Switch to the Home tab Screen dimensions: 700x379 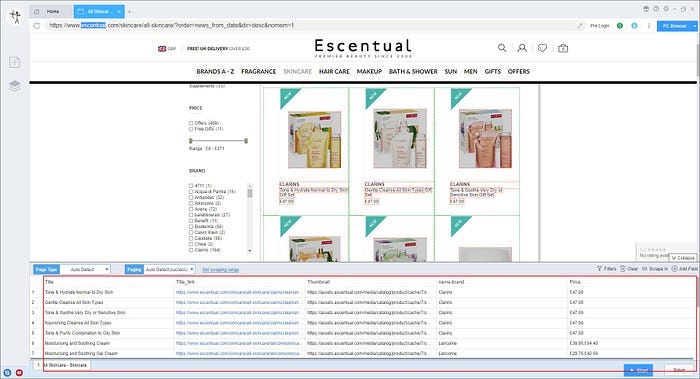(52, 12)
